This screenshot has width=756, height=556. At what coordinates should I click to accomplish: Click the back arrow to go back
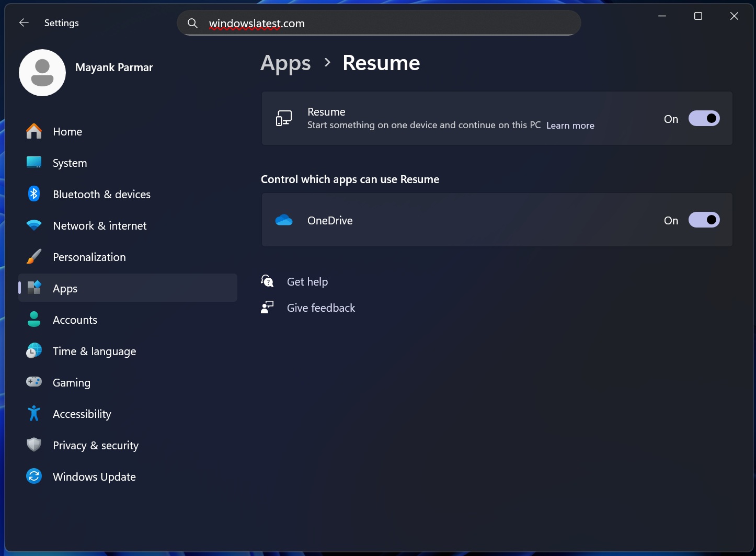click(24, 22)
